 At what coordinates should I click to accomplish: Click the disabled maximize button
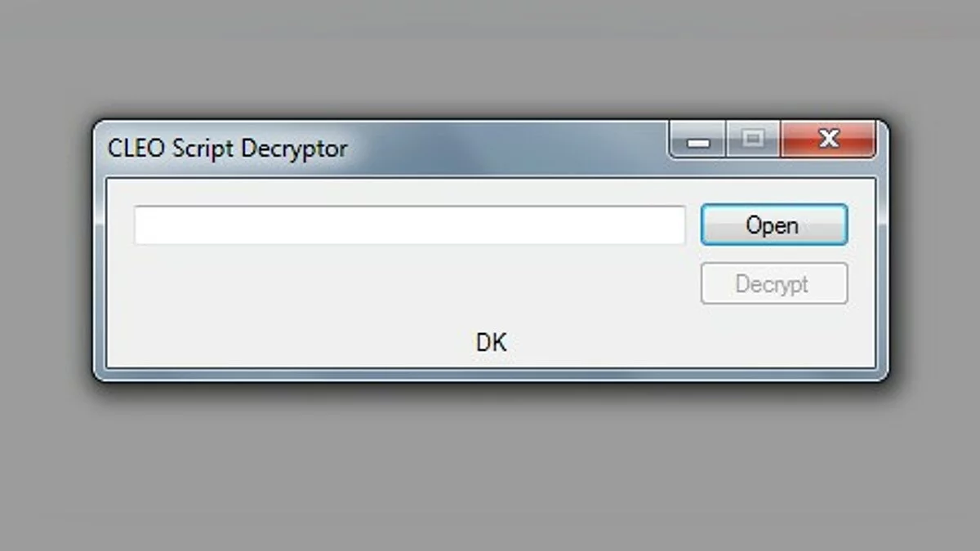(753, 140)
